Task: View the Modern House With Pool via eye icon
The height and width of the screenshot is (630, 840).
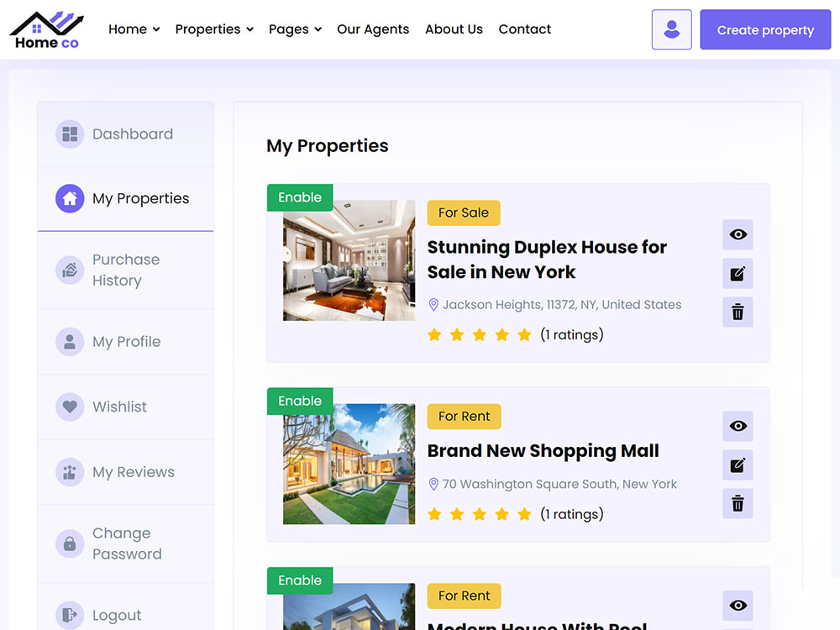Action: (738, 606)
